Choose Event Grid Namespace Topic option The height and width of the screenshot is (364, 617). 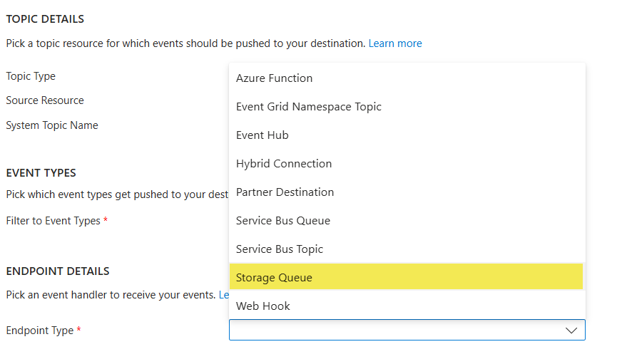407,107
